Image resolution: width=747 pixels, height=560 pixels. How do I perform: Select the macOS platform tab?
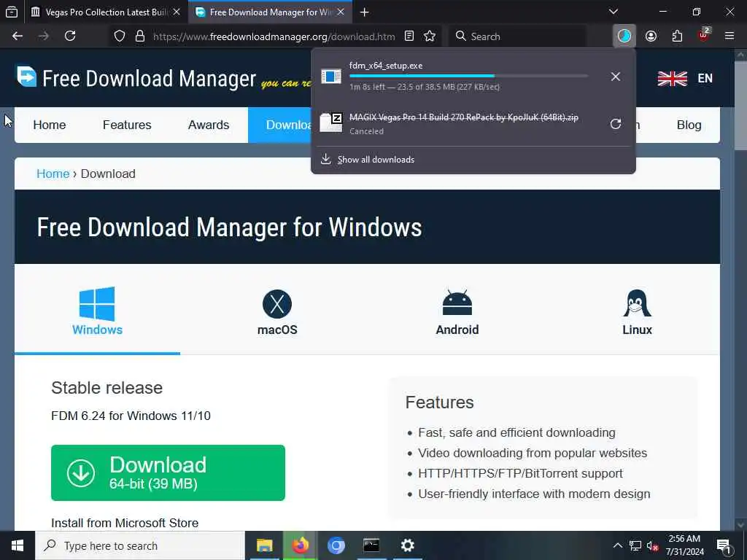[277, 312]
